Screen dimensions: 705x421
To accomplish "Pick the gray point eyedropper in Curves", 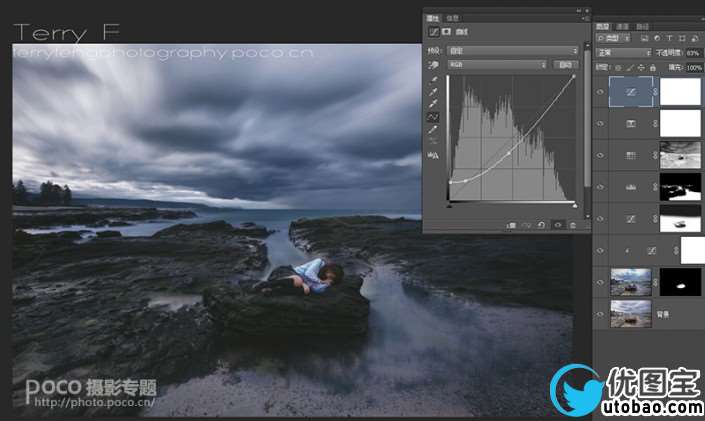I will click(433, 92).
